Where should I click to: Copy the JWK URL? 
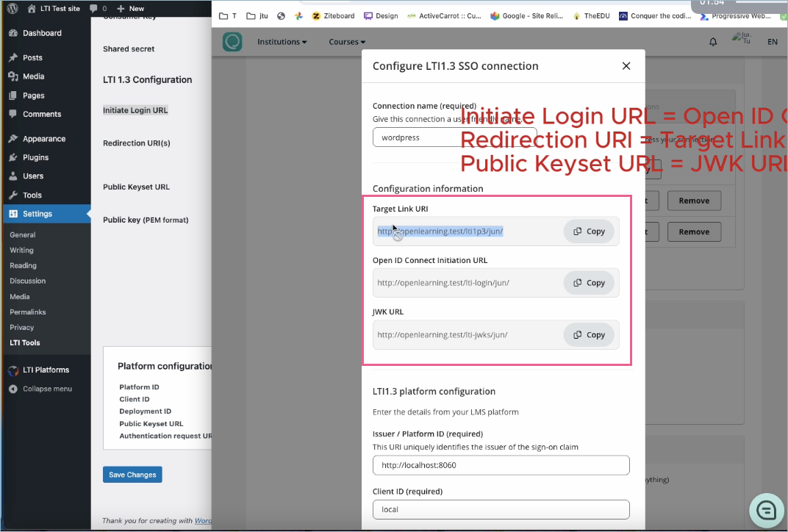[589, 334]
